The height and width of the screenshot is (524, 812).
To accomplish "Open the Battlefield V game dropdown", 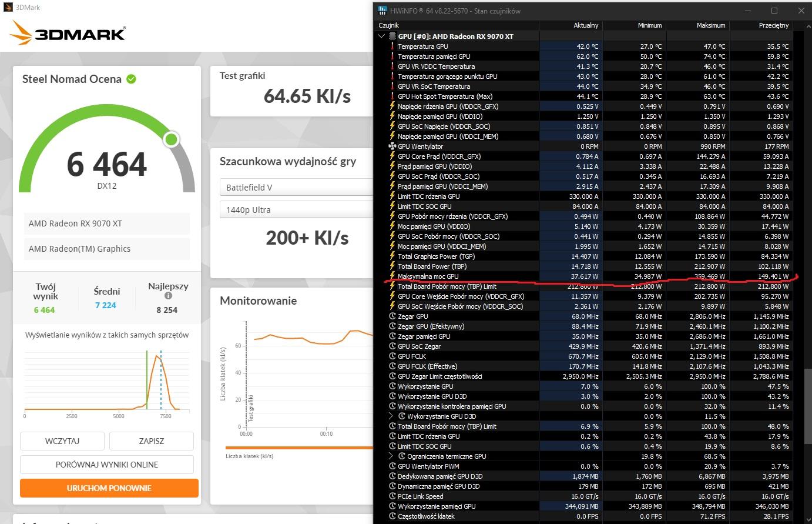I will 296,188.
